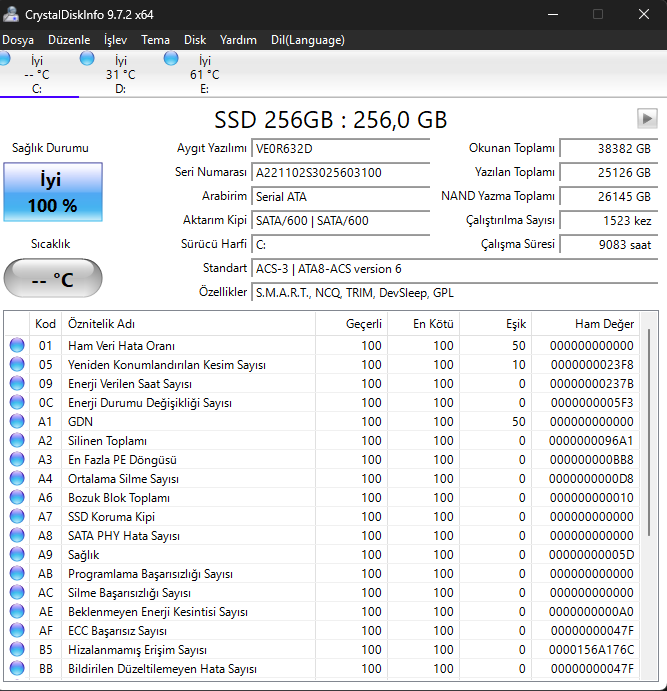Open the Tema menu
Image resolution: width=667 pixels, height=691 pixels.
pyautogui.click(x=156, y=40)
